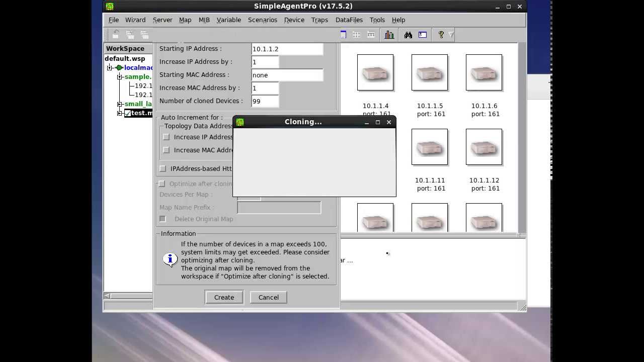Click the SimpleAgentPro title bar app icon
Screen dimensions: 644x362
110,7
